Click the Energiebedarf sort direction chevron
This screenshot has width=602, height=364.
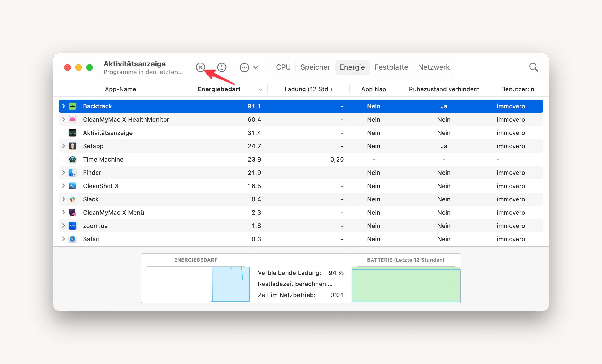260,90
